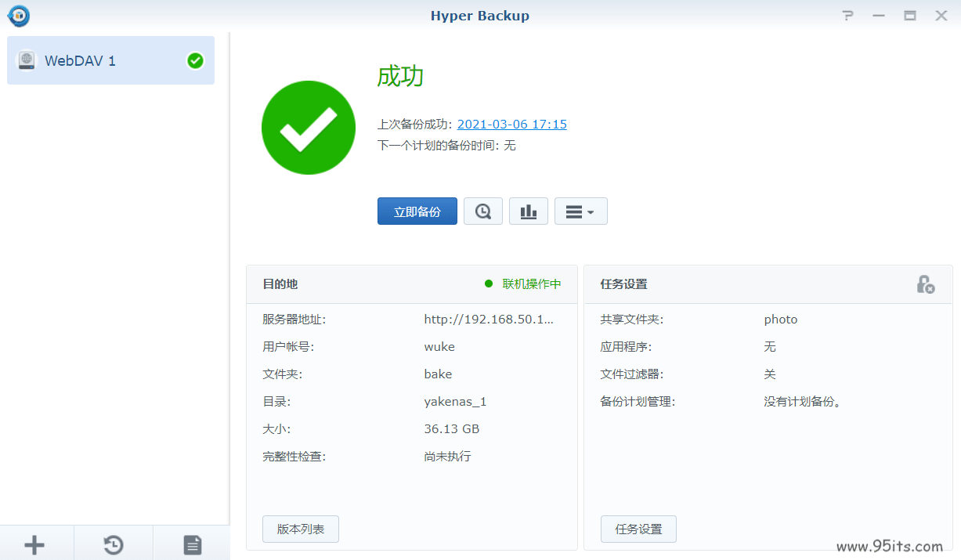Click the Hyper Backup app logo icon
This screenshot has height=560, width=961.
click(19, 15)
